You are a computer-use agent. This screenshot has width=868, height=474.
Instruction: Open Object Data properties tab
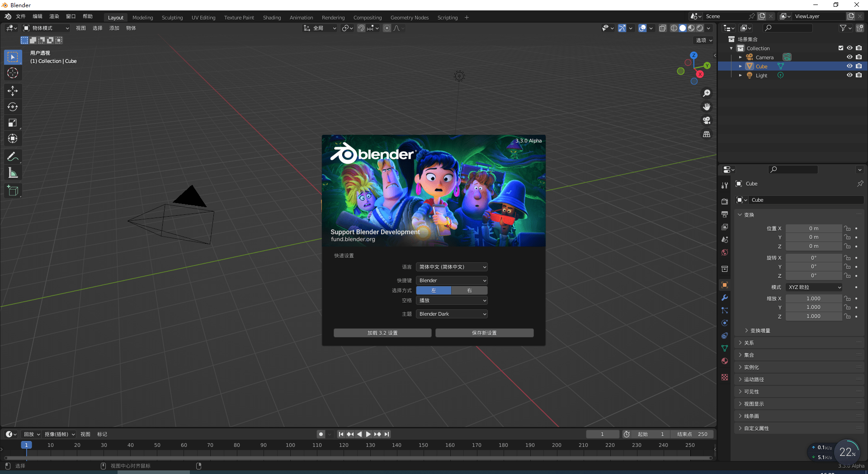[x=725, y=348]
